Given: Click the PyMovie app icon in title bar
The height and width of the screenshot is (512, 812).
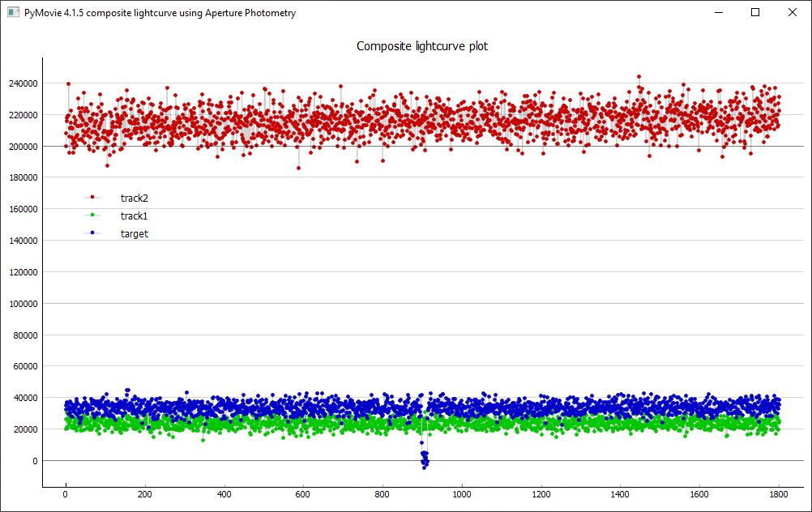Looking at the screenshot, I should (x=12, y=13).
